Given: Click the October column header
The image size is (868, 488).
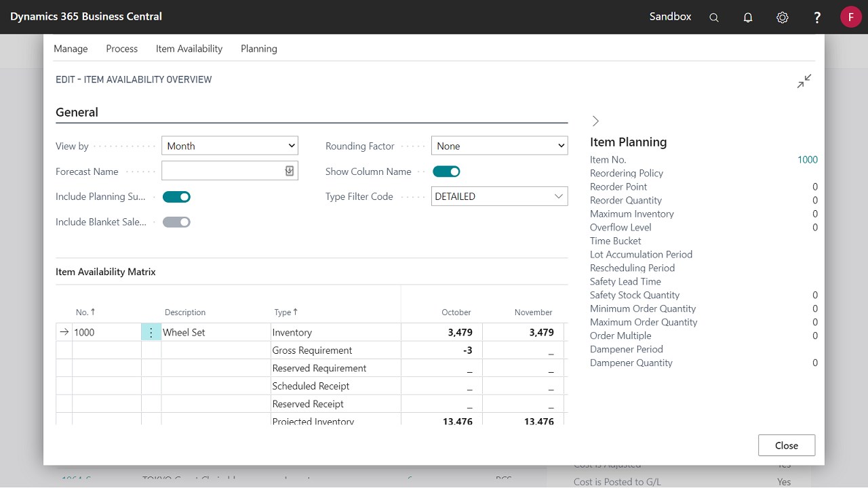Looking at the screenshot, I should (456, 312).
